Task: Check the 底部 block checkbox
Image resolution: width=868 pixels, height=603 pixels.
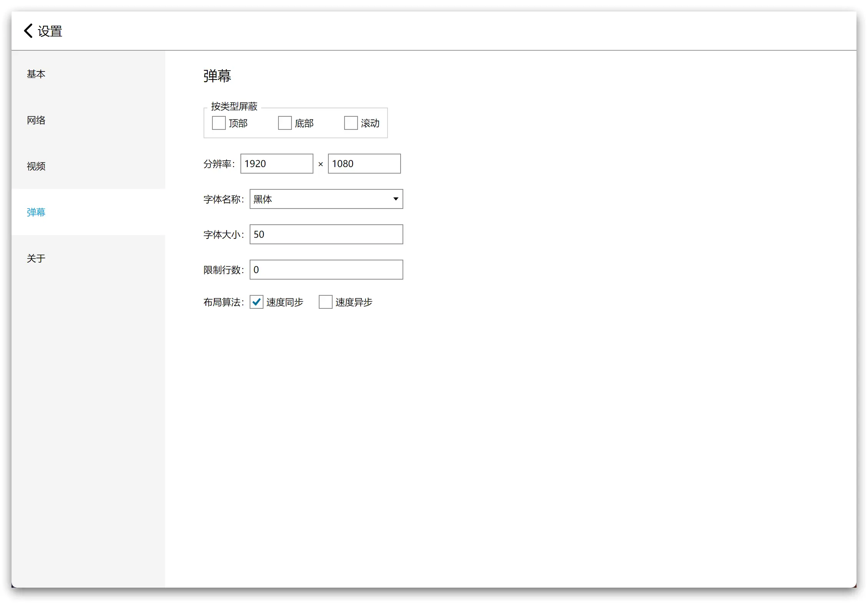Action: pyautogui.click(x=285, y=123)
